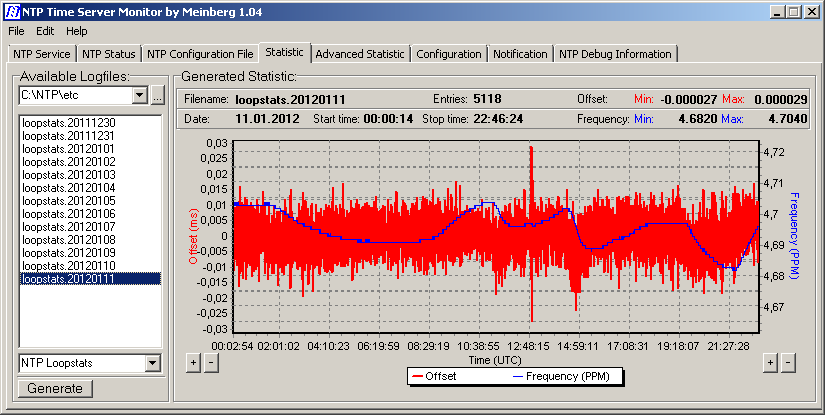Select logfile loopstats.20120106
This screenshot has width=825, height=415.
[90, 214]
